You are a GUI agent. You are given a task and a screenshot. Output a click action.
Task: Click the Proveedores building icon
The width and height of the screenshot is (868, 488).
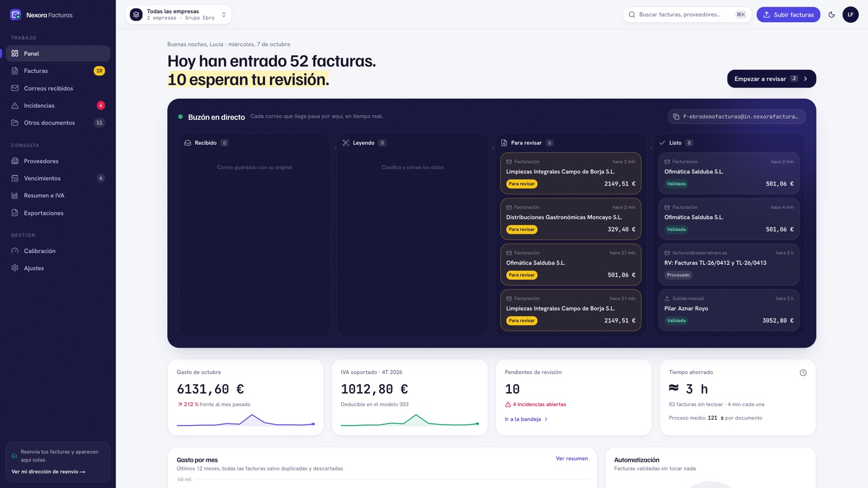(x=15, y=161)
